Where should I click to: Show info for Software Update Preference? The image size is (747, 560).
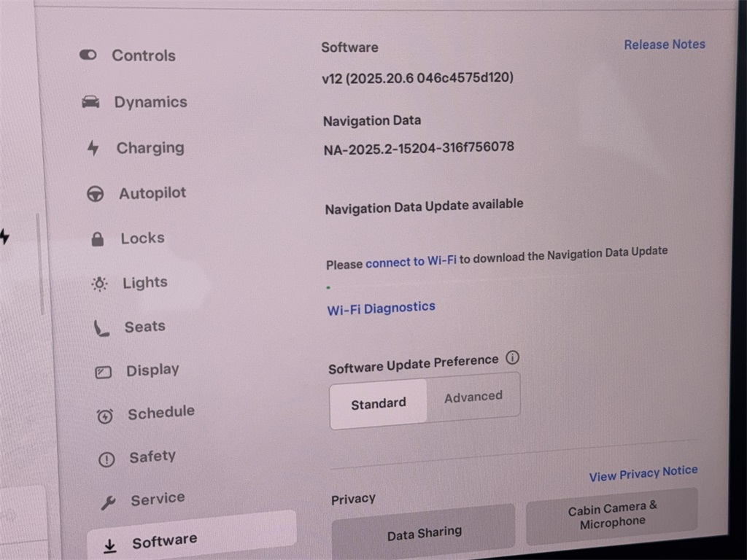point(513,358)
